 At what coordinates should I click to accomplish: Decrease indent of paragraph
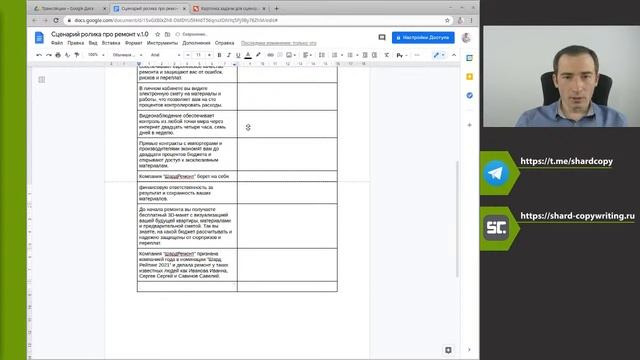pos(365,55)
